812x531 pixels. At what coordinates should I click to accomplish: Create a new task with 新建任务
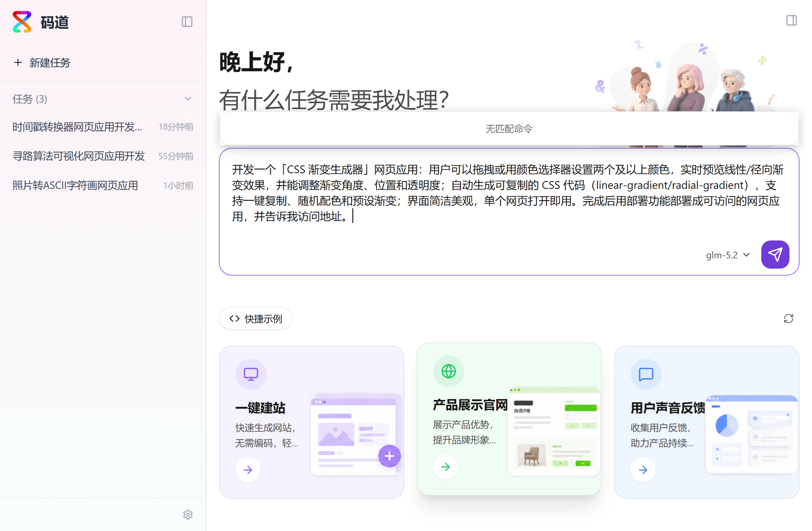point(103,63)
